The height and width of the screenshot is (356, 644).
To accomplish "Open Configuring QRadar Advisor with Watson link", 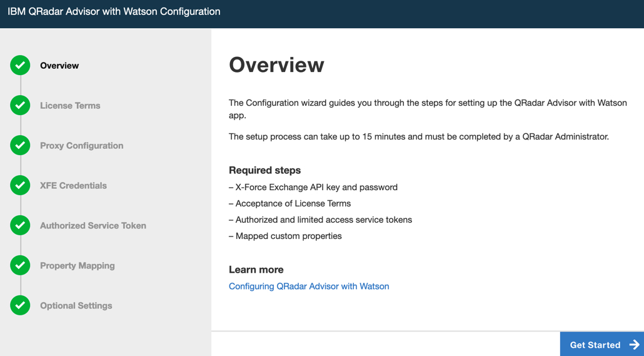I will pyautogui.click(x=309, y=286).
